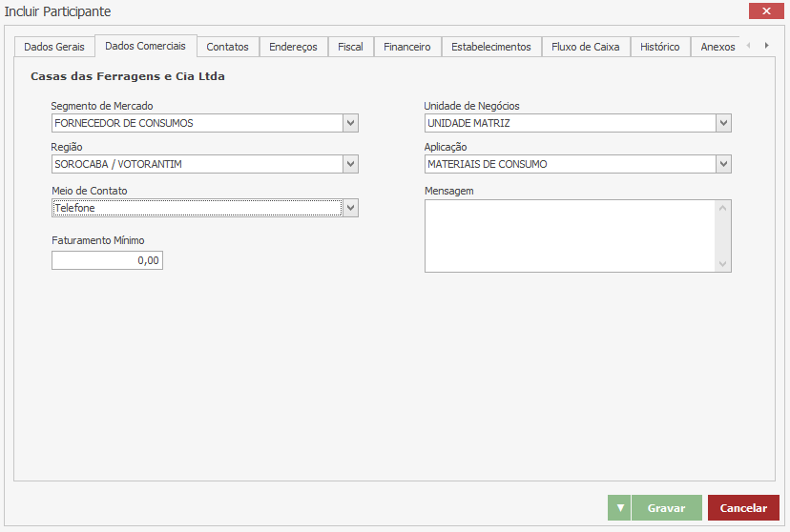
Task: Open the Financeiro tab
Action: pos(407,47)
